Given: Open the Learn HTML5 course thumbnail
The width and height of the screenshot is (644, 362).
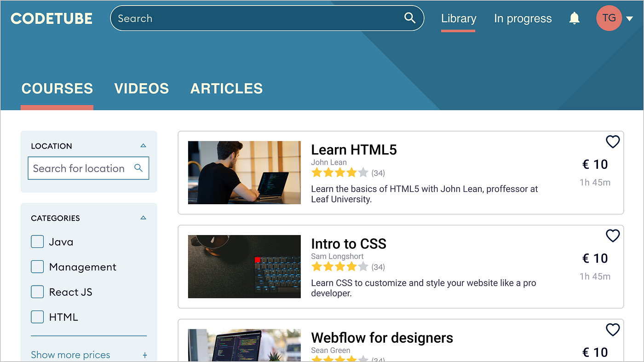Looking at the screenshot, I should (x=244, y=172).
